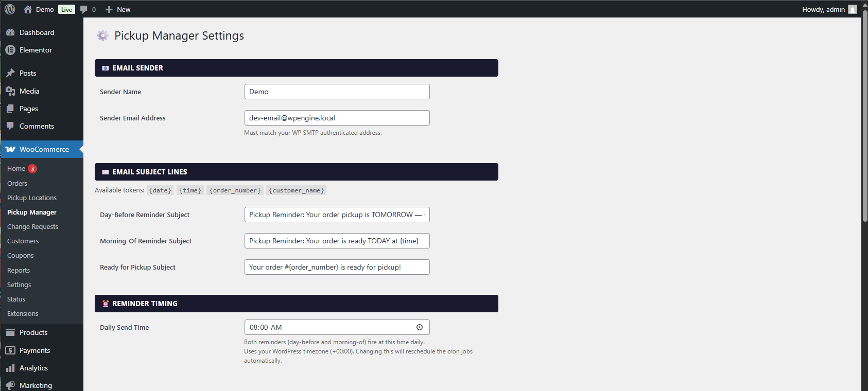The width and height of the screenshot is (868, 391).
Task: Click the SMTP authenticated address hint
Action: coord(313,133)
